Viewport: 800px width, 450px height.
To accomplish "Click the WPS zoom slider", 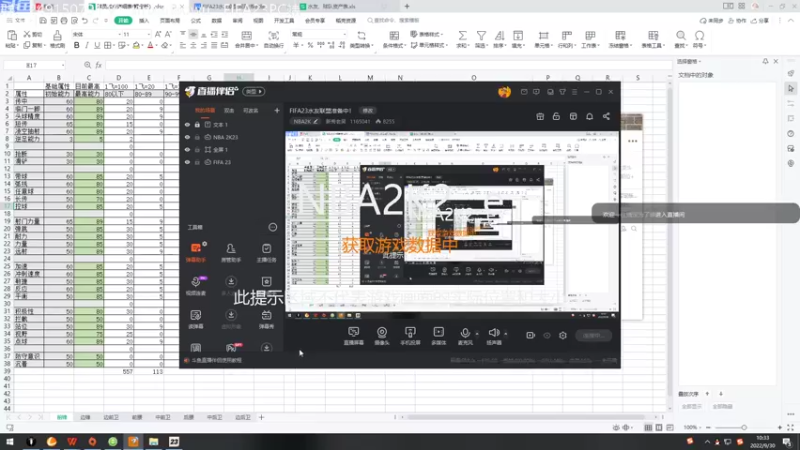I will (744, 428).
